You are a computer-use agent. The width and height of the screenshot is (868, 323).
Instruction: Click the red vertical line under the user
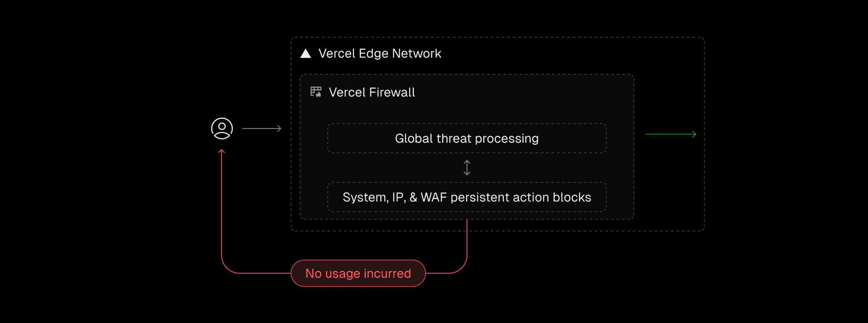pyautogui.click(x=222, y=204)
